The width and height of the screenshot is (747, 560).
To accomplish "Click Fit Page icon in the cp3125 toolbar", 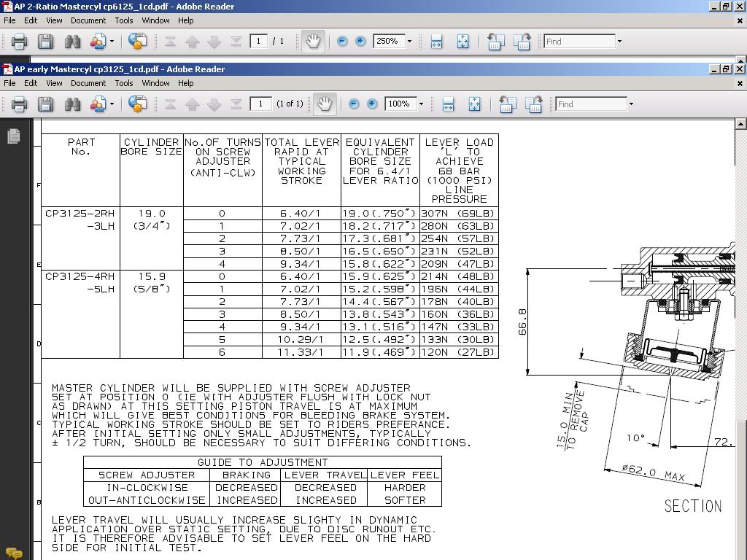I will 474,104.
